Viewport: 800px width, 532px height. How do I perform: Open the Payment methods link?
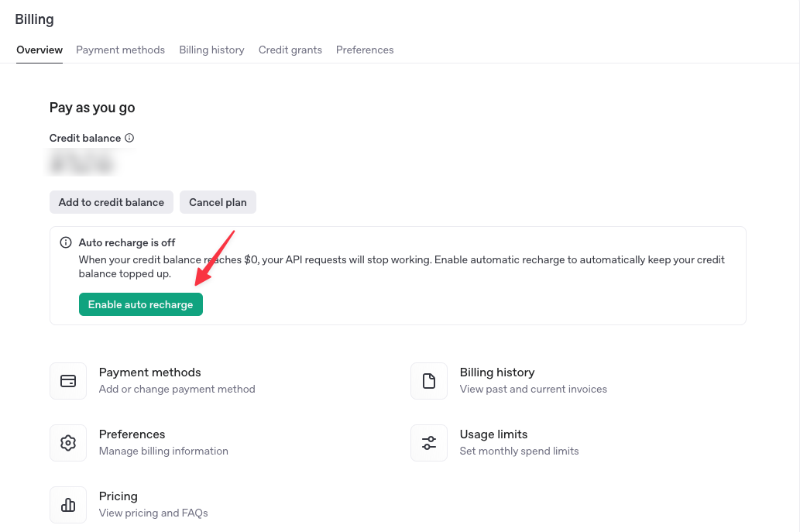tap(150, 372)
